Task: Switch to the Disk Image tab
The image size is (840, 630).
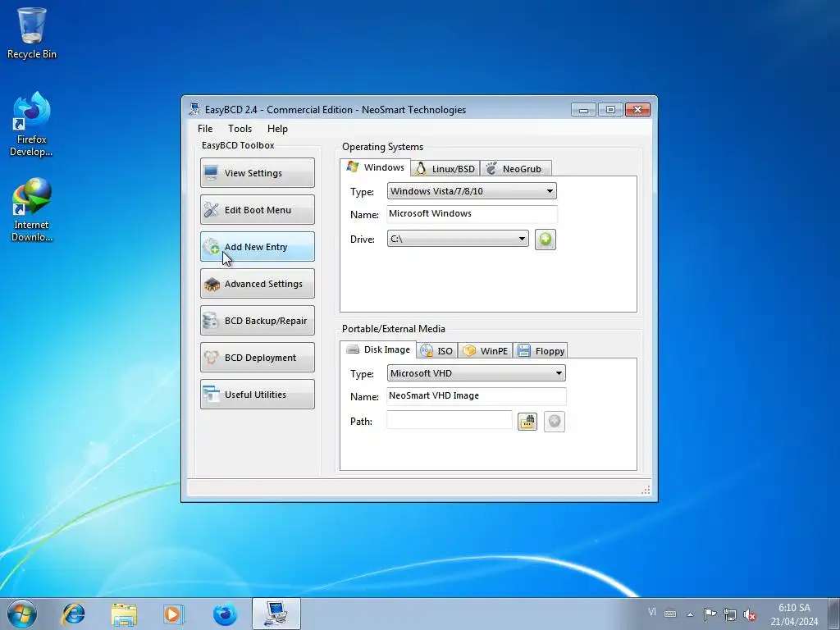Action: 378,349
